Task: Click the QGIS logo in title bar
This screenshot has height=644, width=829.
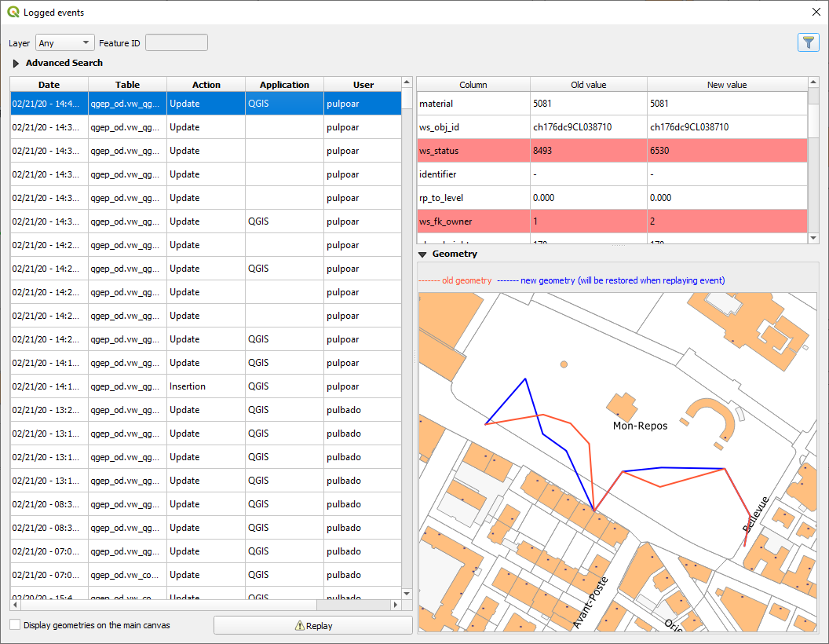Action: point(13,12)
